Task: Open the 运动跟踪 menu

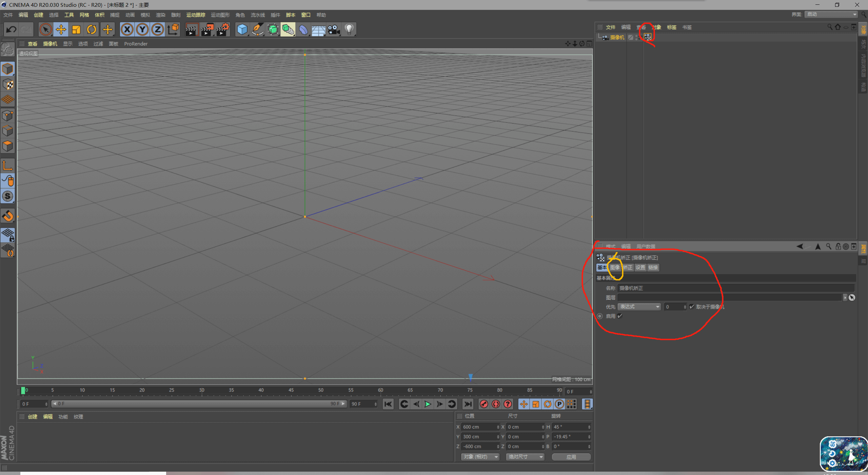Action: pyautogui.click(x=196, y=15)
